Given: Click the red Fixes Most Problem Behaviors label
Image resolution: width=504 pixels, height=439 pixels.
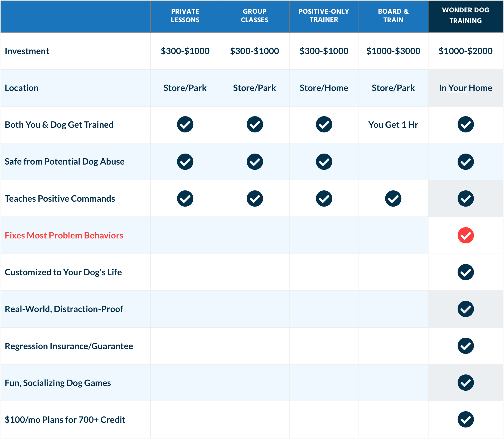Looking at the screenshot, I should [64, 235].
